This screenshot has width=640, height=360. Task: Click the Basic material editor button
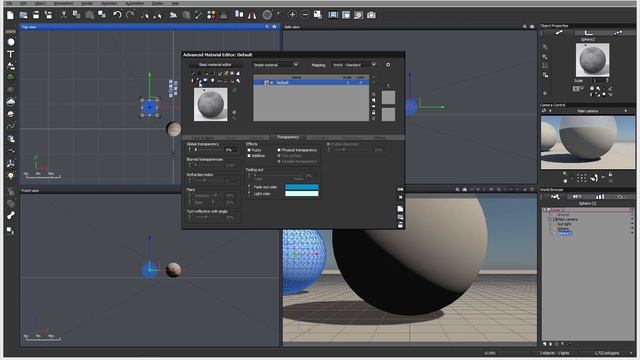[x=215, y=64]
